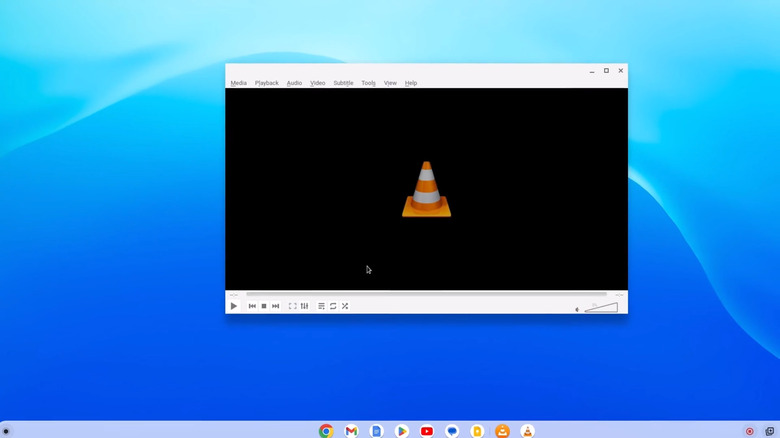
Task: Toggle the playlist view
Action: coord(321,306)
